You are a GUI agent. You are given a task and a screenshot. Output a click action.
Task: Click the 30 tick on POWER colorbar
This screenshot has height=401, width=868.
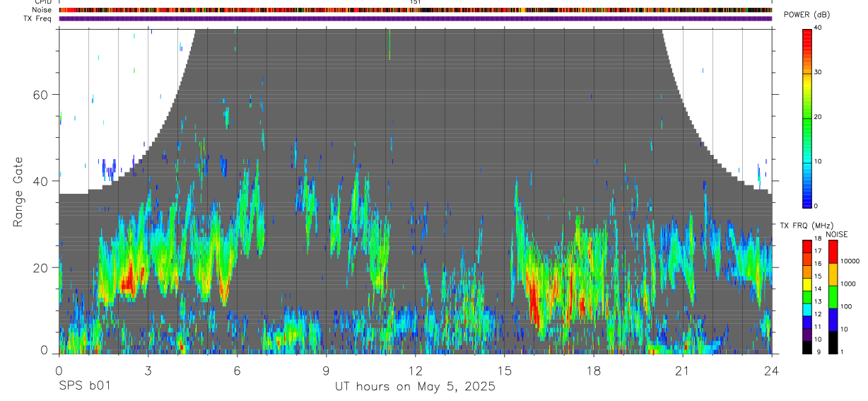coord(819,72)
